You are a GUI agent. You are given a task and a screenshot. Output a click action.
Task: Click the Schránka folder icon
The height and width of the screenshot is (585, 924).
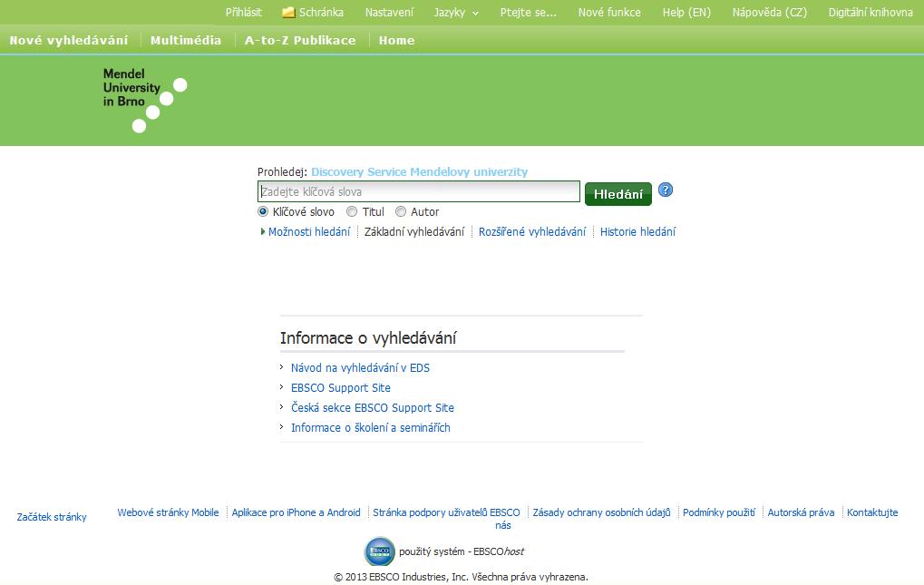coord(288,13)
